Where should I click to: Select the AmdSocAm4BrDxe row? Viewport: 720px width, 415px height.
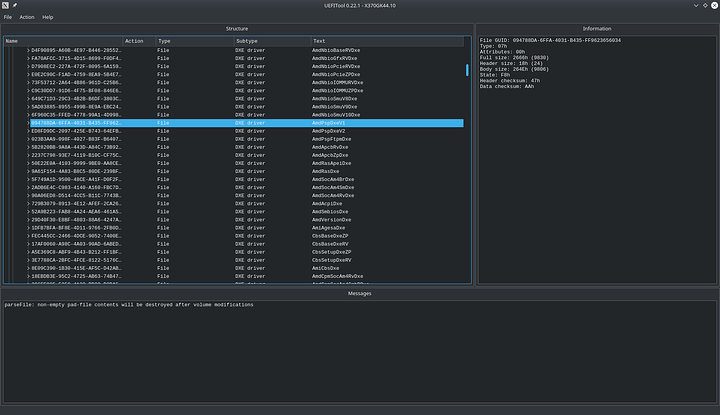tap(247, 179)
